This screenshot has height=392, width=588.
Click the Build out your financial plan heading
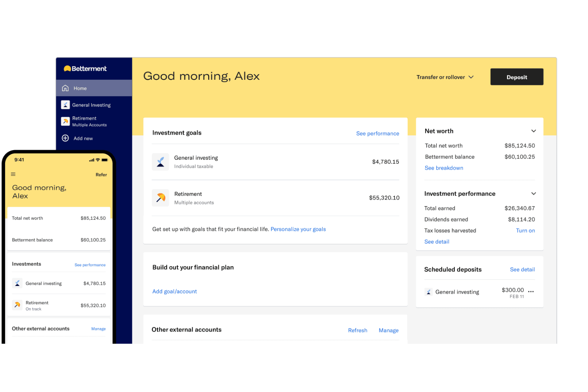click(193, 267)
